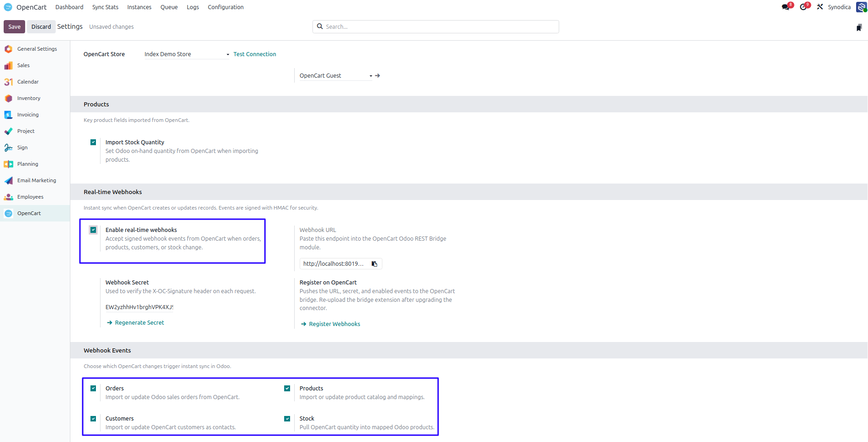Click the Save button
The image size is (868, 442).
(14, 26)
